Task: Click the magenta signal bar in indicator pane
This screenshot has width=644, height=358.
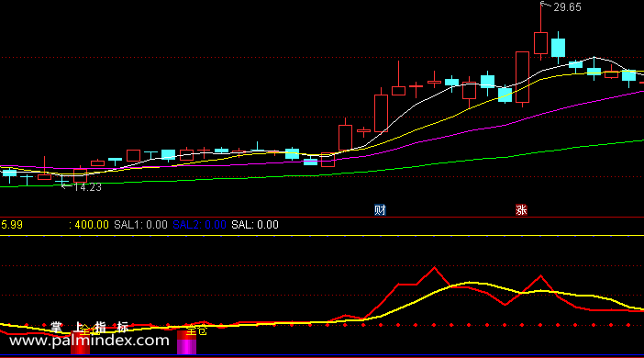Action: click(x=186, y=342)
